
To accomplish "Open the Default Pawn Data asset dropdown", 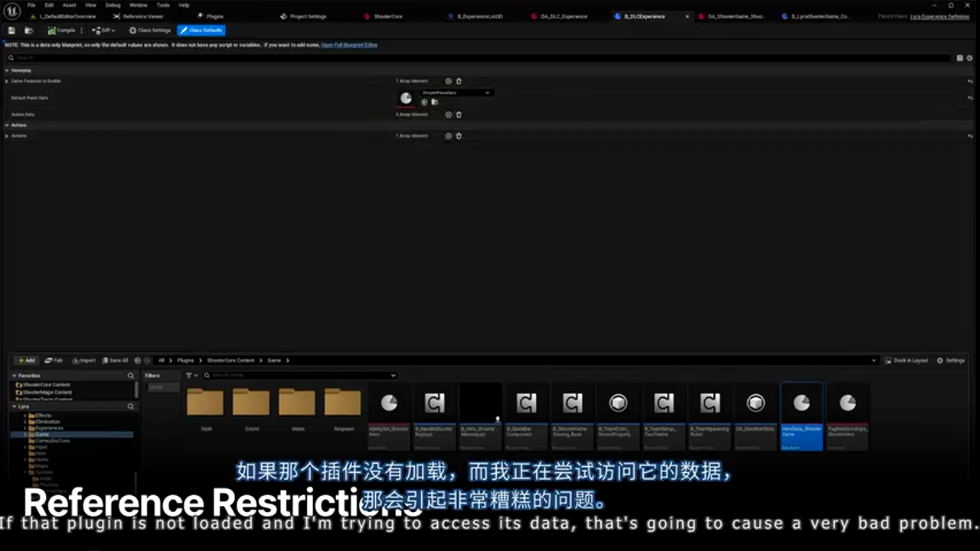I will click(456, 93).
